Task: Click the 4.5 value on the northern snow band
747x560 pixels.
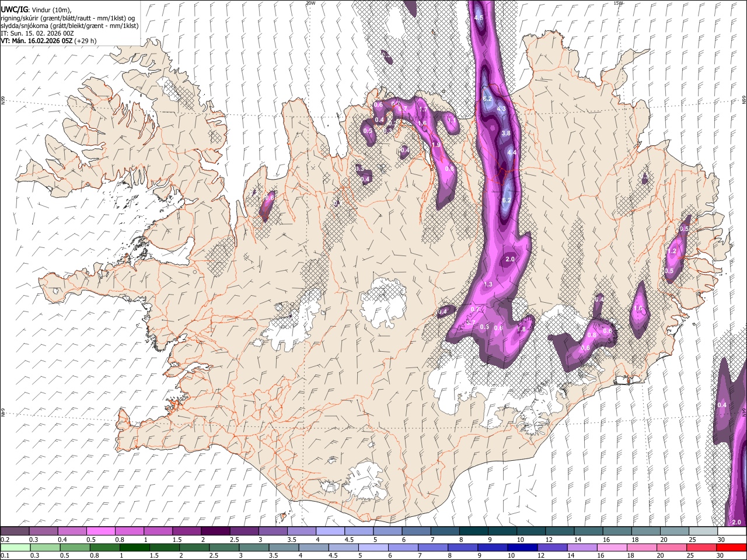Action: tap(479, 18)
